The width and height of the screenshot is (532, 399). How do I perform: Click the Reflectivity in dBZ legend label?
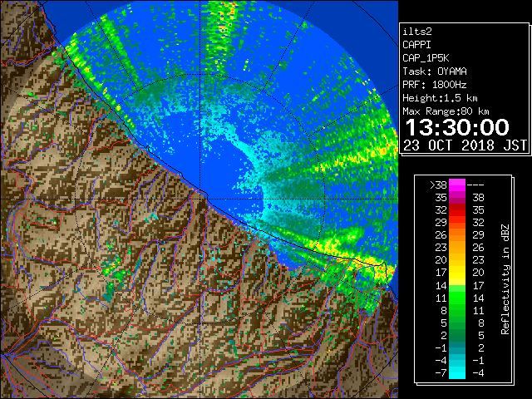505,279
